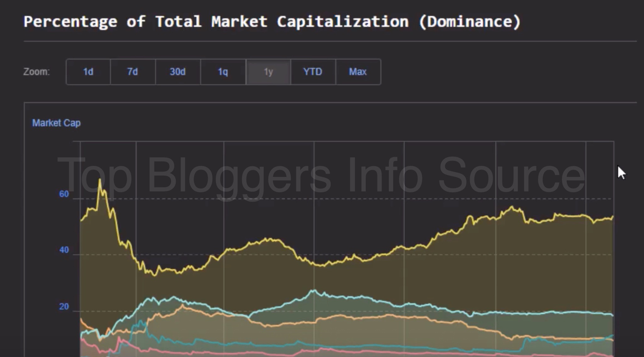Choose the 1q zoom option
Screen dimensions: 644x357
pos(223,72)
